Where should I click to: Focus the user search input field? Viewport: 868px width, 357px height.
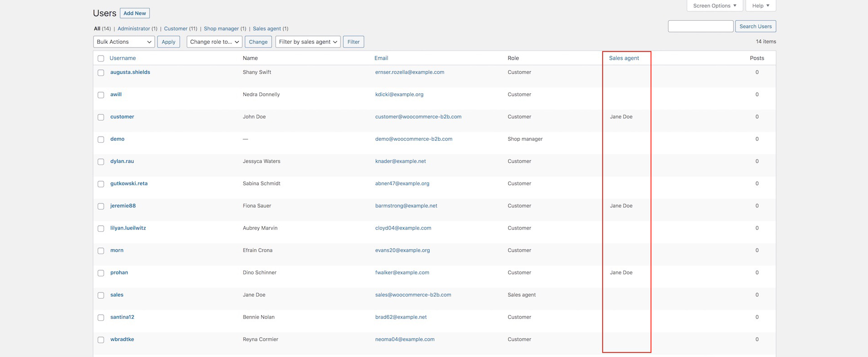point(700,27)
